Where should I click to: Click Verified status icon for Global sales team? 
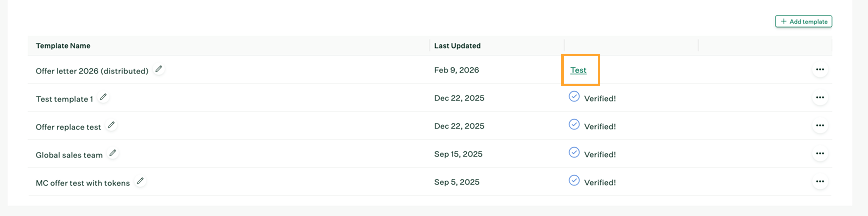click(x=574, y=152)
